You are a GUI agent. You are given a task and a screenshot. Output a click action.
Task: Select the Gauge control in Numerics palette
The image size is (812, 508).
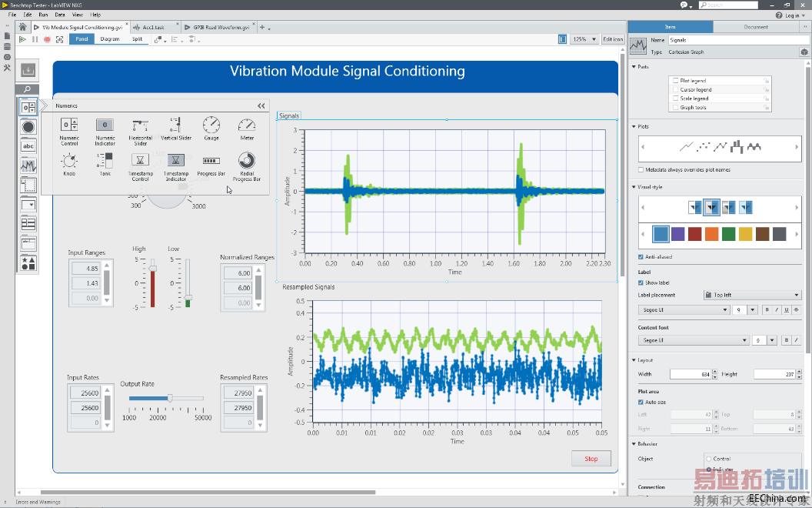tap(211, 125)
